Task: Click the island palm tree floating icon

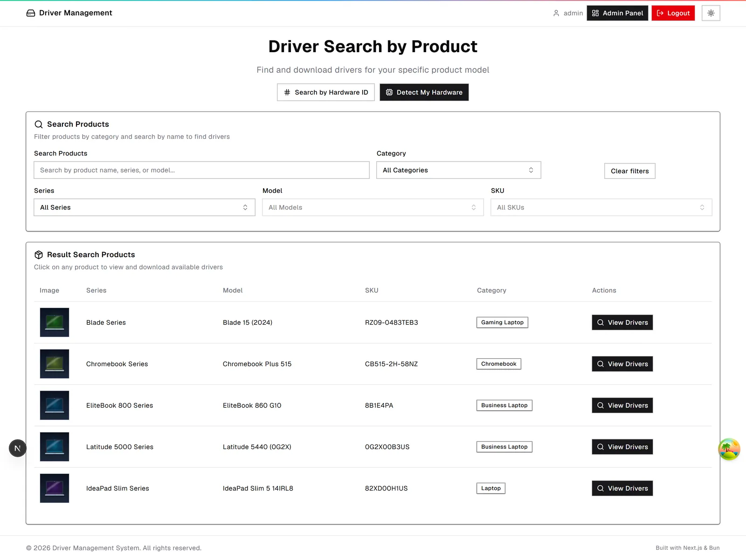Action: (x=729, y=449)
